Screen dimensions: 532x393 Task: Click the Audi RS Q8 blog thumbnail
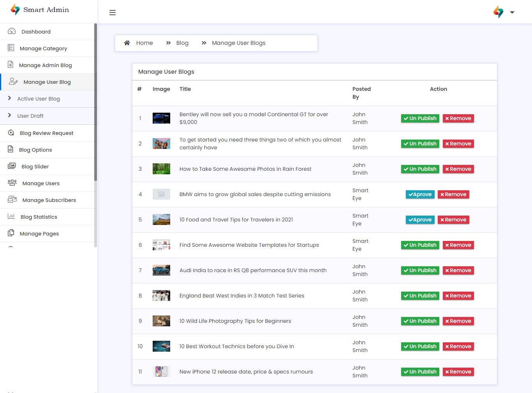[161, 270]
